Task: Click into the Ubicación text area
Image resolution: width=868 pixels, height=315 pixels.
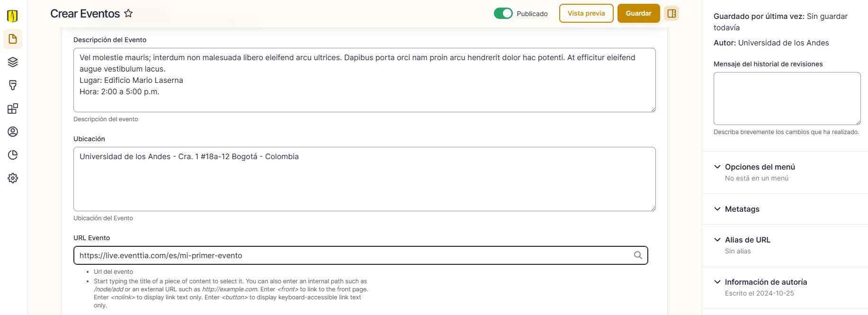Action: 365,179
